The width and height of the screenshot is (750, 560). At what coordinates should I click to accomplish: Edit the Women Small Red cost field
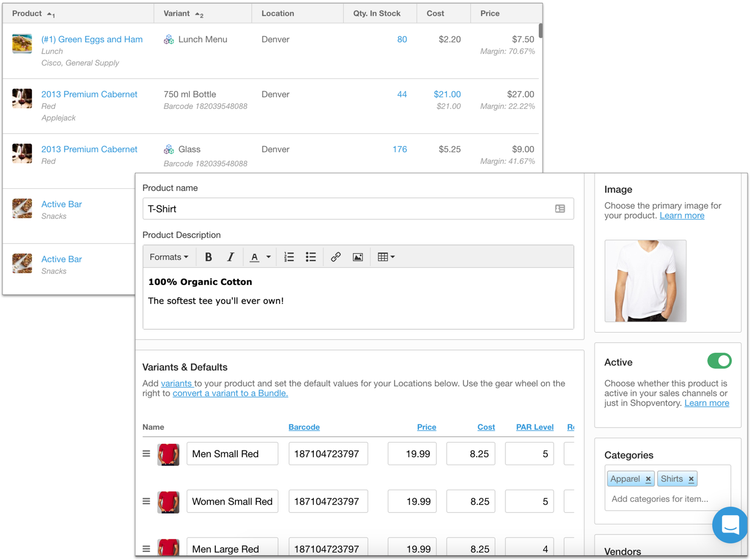point(471,502)
